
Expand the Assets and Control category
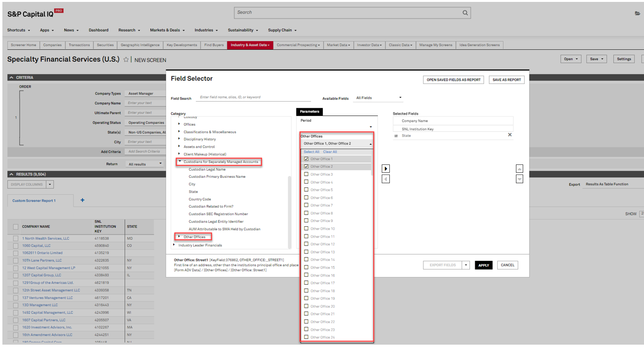point(179,147)
